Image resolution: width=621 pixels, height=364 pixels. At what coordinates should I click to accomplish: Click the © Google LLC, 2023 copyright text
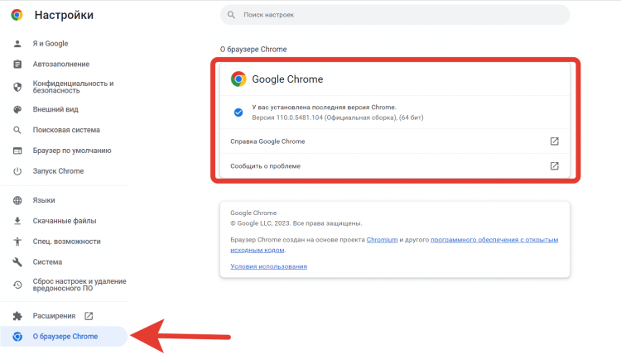[296, 223]
